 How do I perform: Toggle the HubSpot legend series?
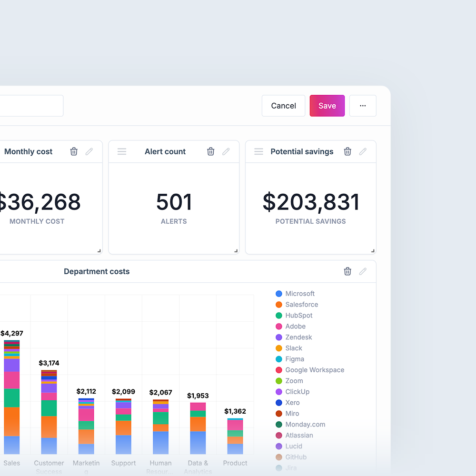point(294,316)
